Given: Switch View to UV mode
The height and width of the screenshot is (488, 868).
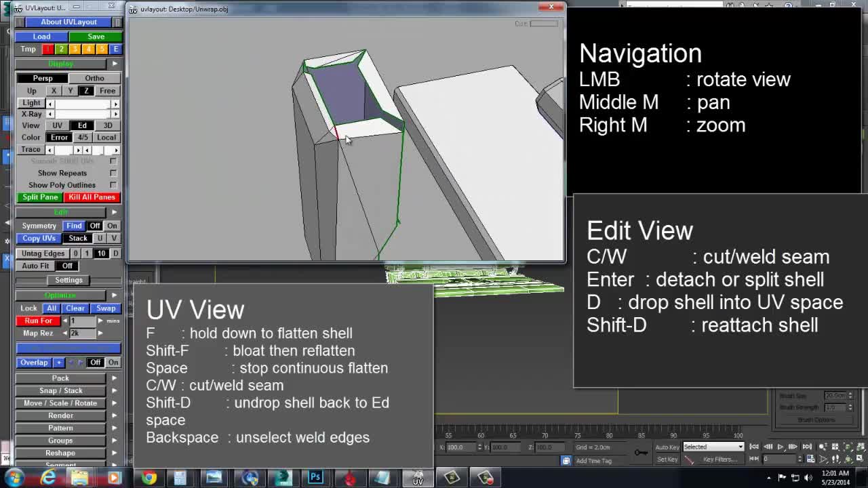Looking at the screenshot, I should point(57,125).
